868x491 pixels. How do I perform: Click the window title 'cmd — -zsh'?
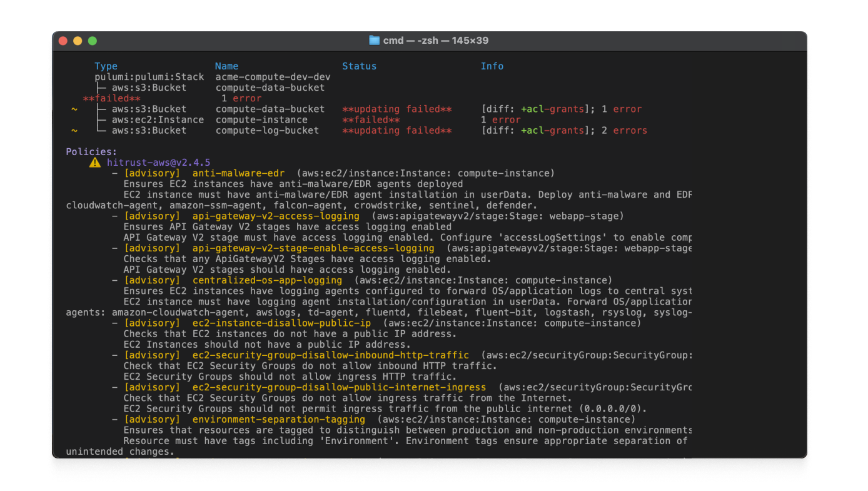(435, 41)
